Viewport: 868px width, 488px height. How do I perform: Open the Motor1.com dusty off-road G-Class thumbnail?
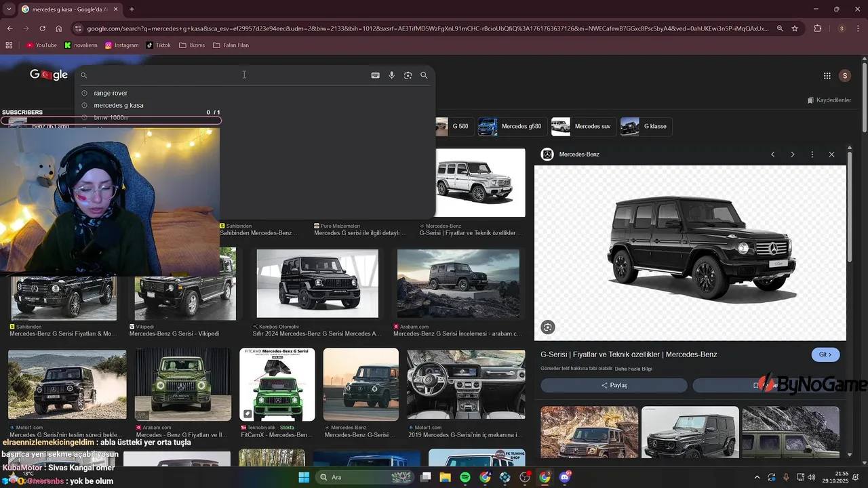coord(67,384)
